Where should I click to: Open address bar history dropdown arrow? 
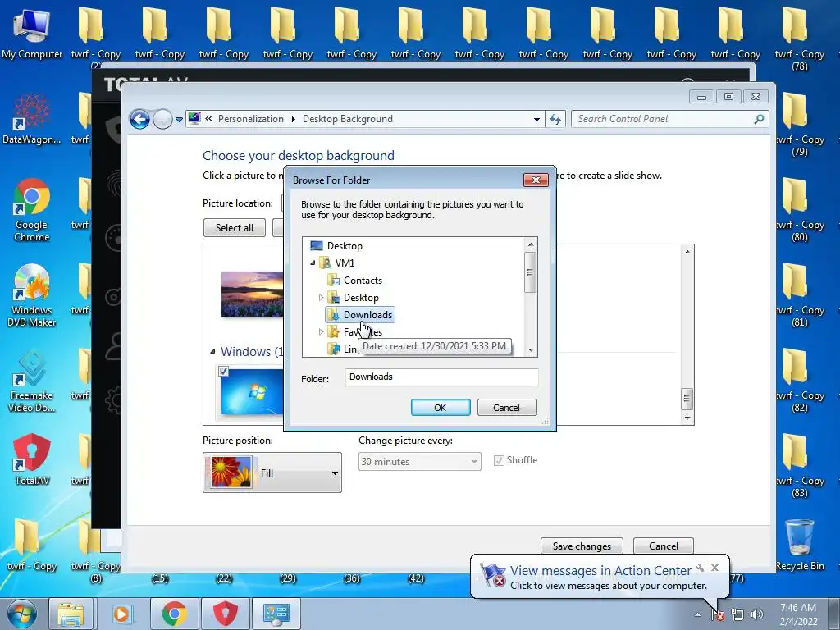(x=536, y=120)
